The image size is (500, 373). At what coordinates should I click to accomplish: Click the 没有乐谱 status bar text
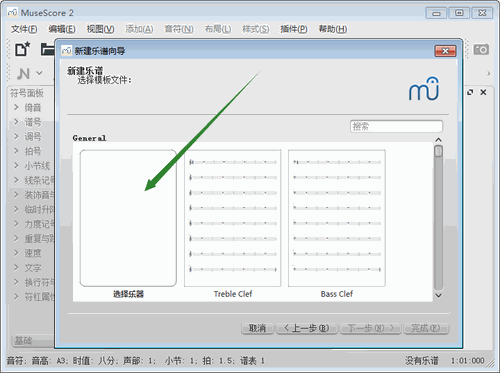[x=421, y=360]
